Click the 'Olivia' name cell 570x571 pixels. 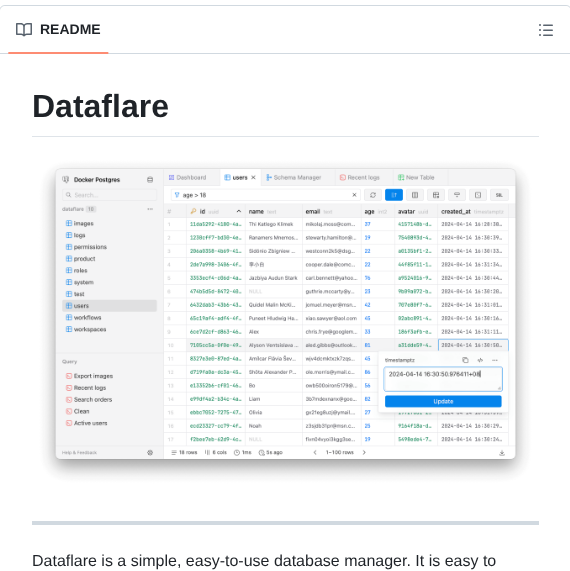pos(274,413)
